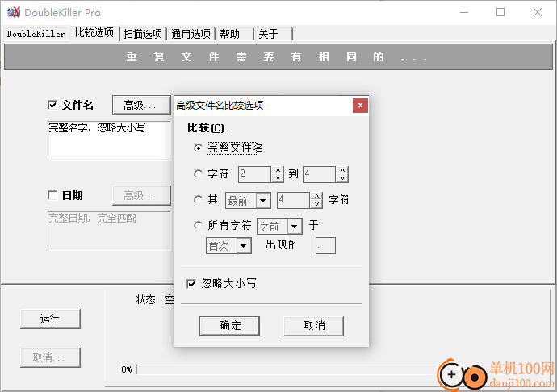
Task: Open the 最前 dropdown list
Action: coord(263,201)
